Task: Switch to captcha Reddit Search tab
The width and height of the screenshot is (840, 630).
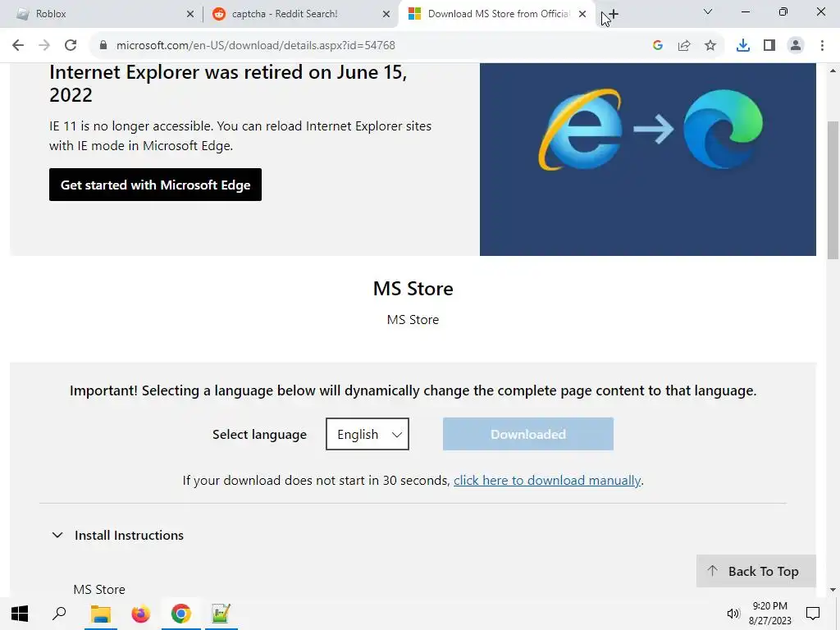Action: [300, 14]
